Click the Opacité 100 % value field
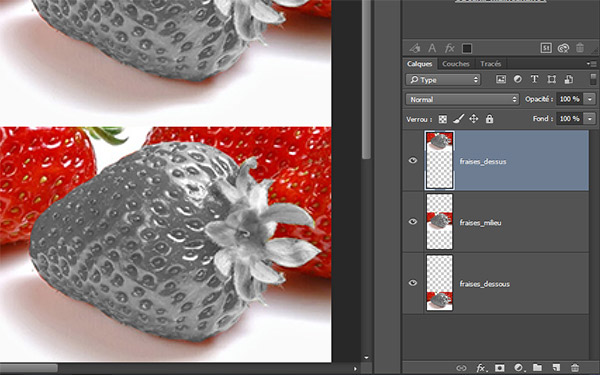 [x=569, y=99]
